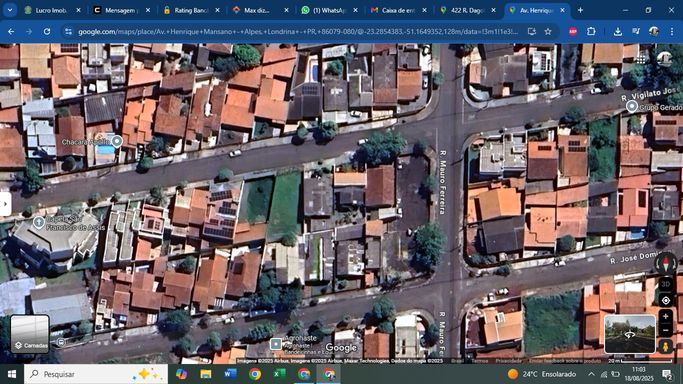Open the browser extensions puzzle icon
Image resolution: width=683 pixels, height=384 pixels.
tap(591, 31)
